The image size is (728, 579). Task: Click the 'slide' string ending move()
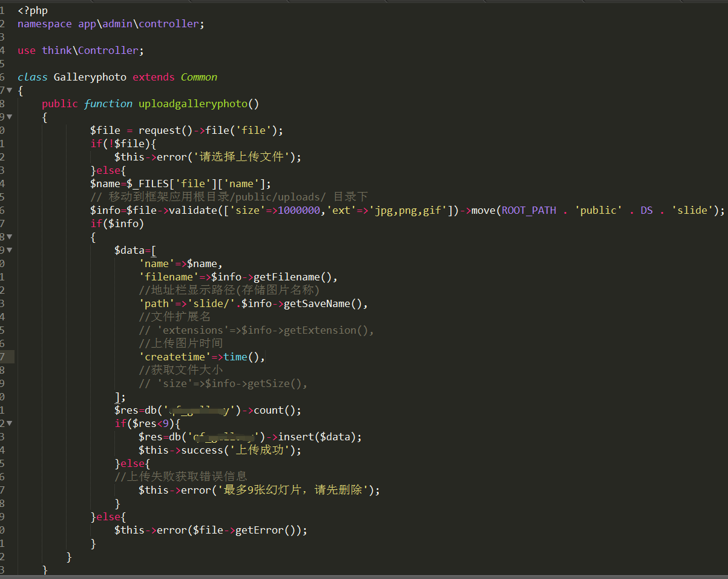(x=692, y=210)
